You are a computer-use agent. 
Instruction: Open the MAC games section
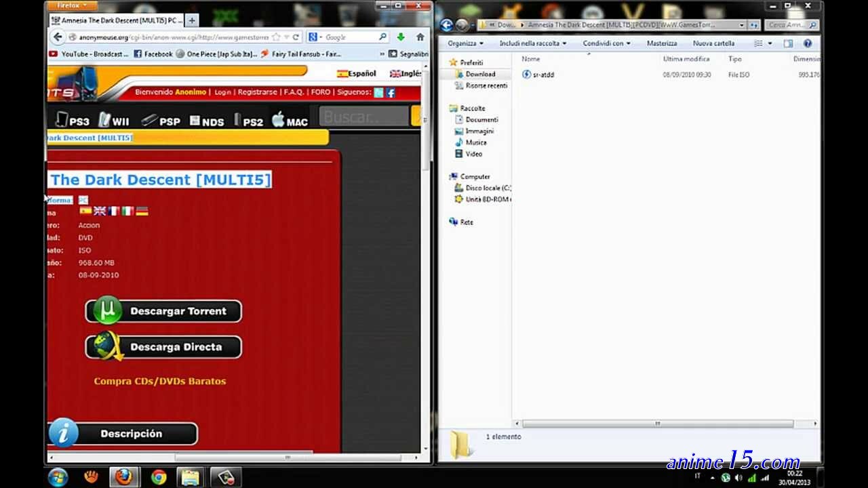tap(290, 121)
